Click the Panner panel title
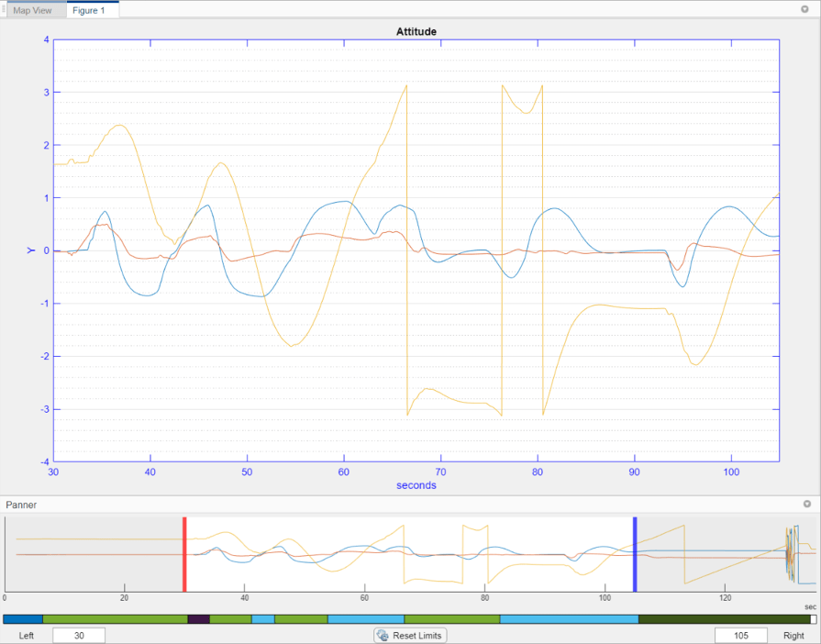821x644 pixels. (x=21, y=505)
